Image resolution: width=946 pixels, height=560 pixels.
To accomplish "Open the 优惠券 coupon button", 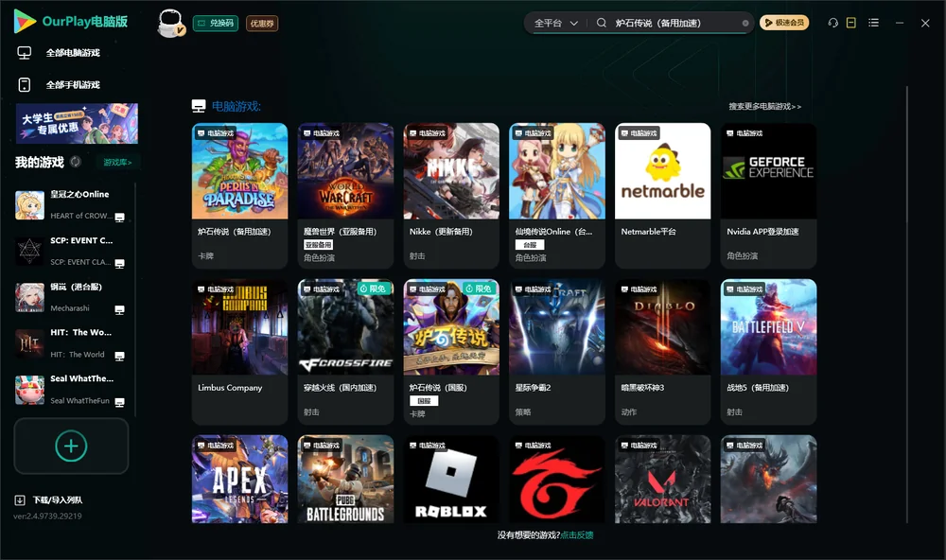I will [262, 23].
